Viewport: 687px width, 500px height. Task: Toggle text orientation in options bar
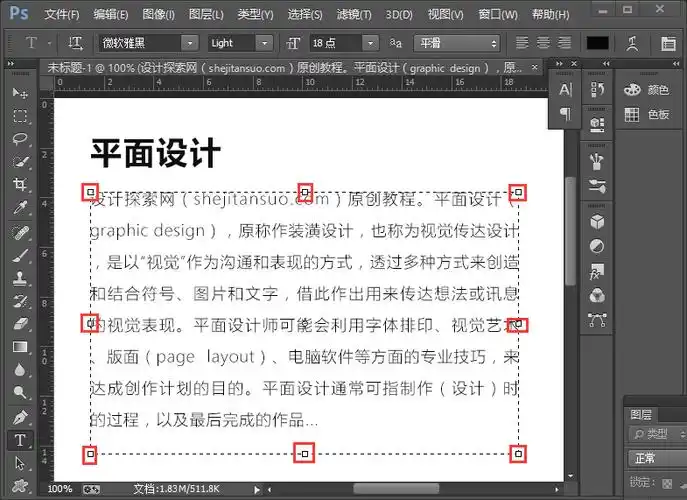coord(75,43)
